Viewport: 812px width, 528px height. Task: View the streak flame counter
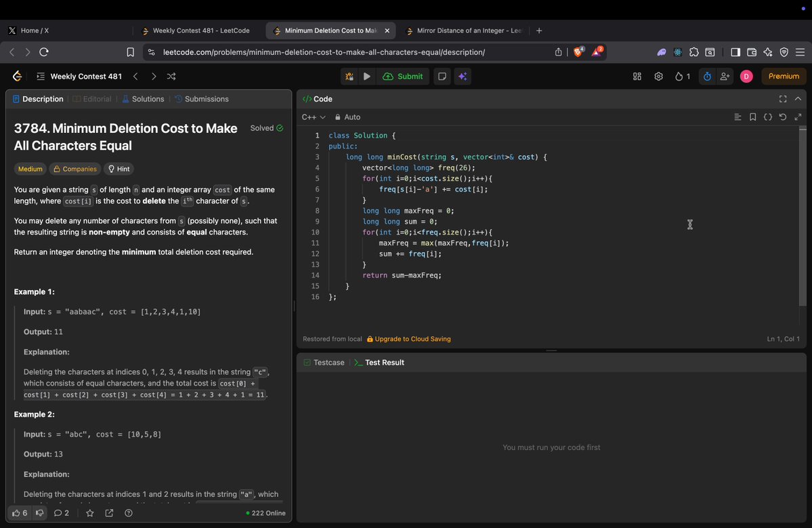tap(682, 76)
